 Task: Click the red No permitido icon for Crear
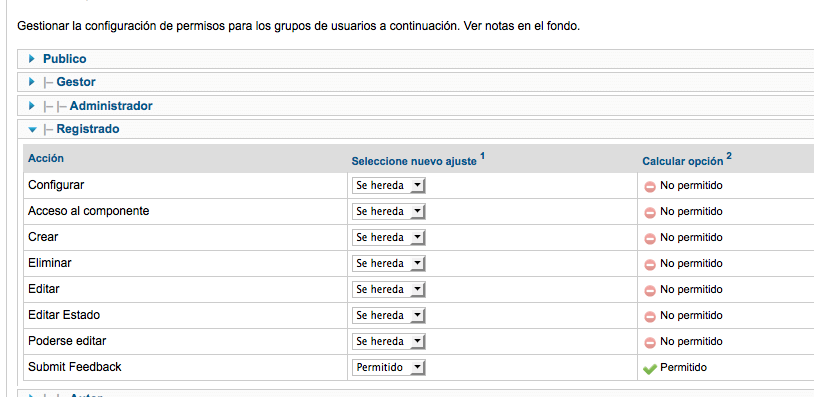[649, 238]
